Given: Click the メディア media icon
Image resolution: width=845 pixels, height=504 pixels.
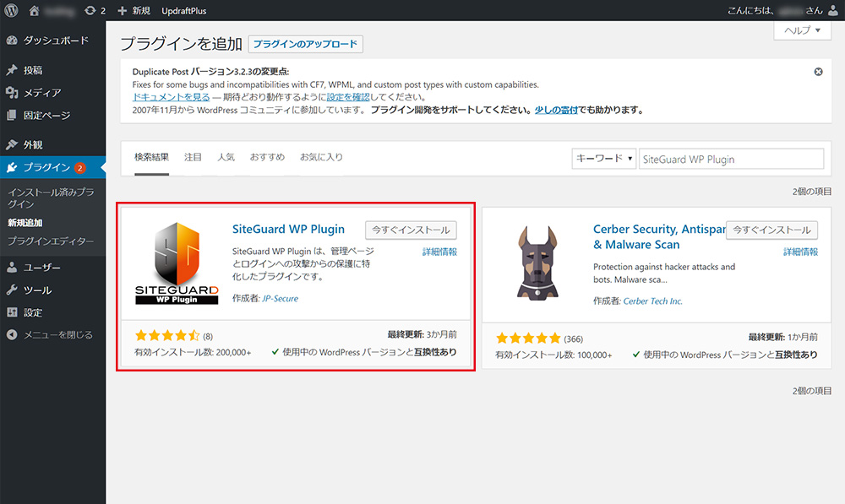Looking at the screenshot, I should pyautogui.click(x=12, y=93).
